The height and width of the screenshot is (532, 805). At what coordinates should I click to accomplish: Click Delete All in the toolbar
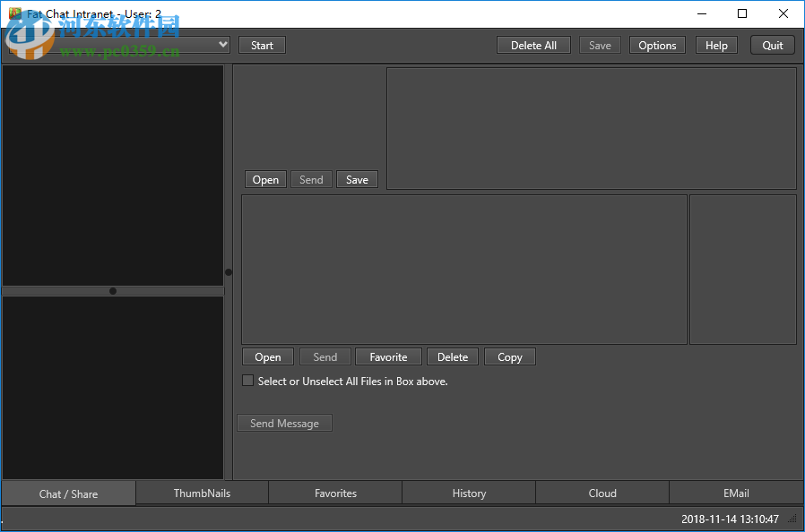(533, 45)
